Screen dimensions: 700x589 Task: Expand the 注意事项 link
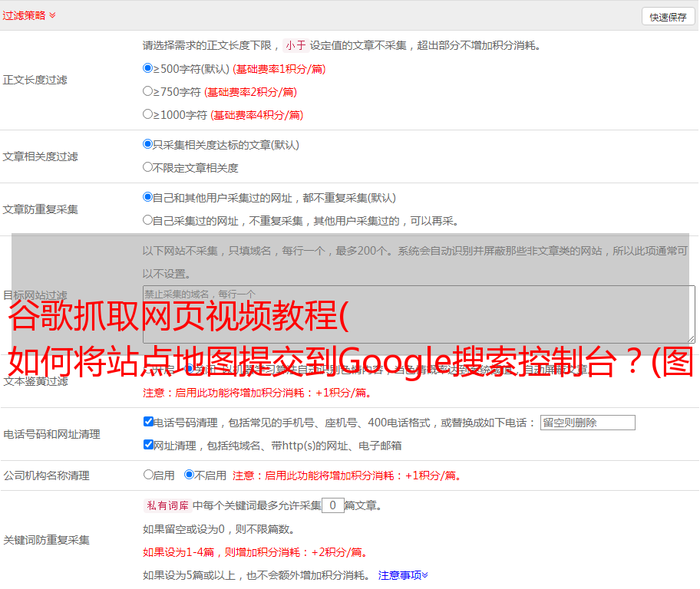pos(403,574)
